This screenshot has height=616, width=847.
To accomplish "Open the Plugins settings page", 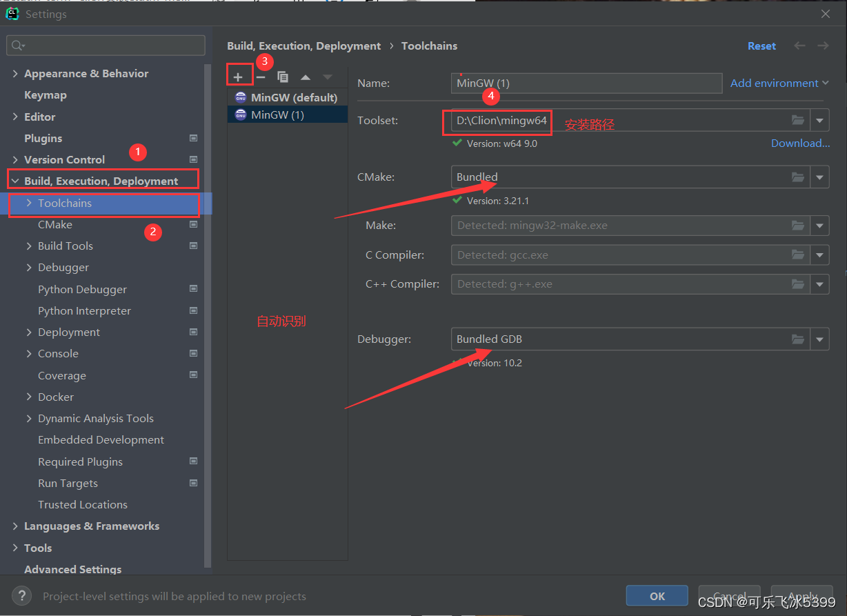I will point(43,138).
